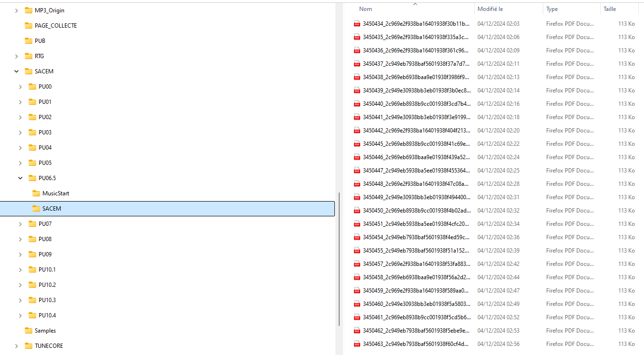Click PDF icon of file 3450463
The image size is (644, 355).
tap(356, 344)
